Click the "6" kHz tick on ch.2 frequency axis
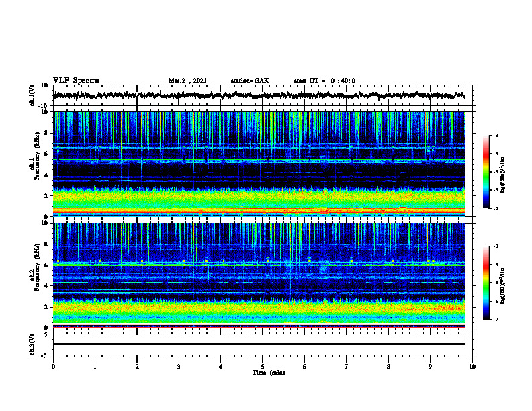Viewport: 532px width, 411px height. [x=47, y=265]
